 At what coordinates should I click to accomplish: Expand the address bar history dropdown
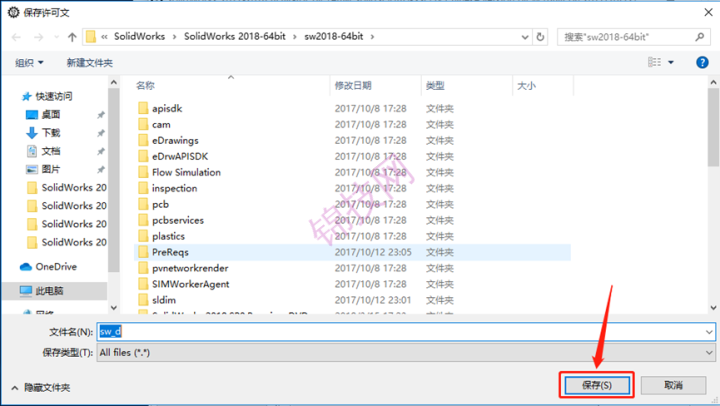tap(525, 37)
